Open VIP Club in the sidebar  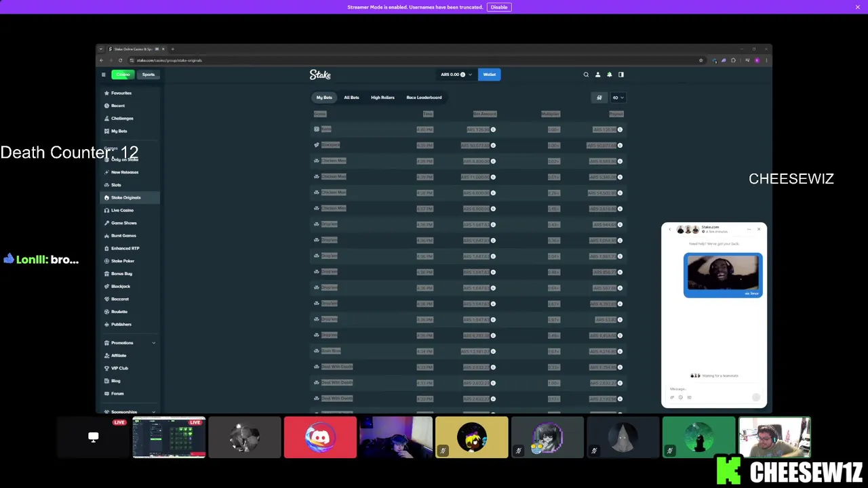point(129,368)
